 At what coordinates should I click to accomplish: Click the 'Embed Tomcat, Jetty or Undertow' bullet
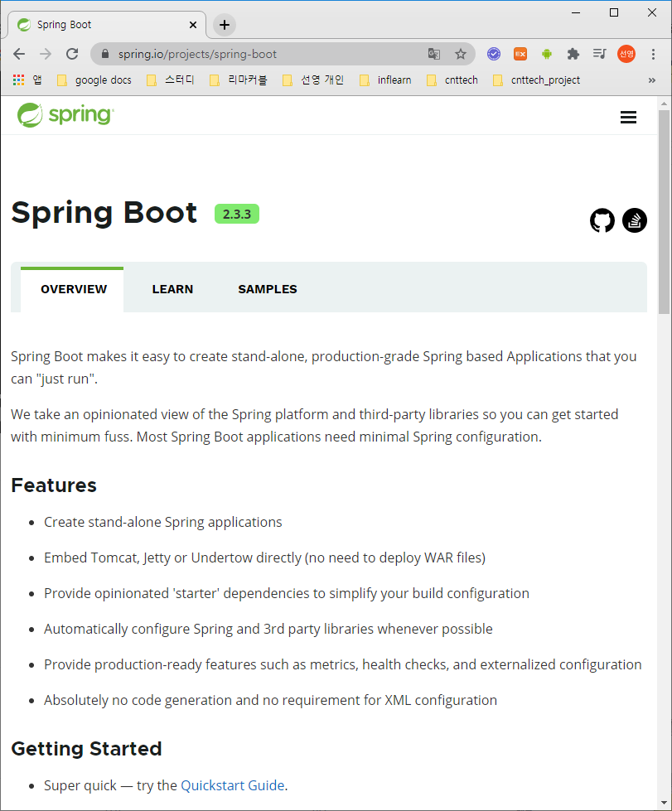tap(265, 558)
